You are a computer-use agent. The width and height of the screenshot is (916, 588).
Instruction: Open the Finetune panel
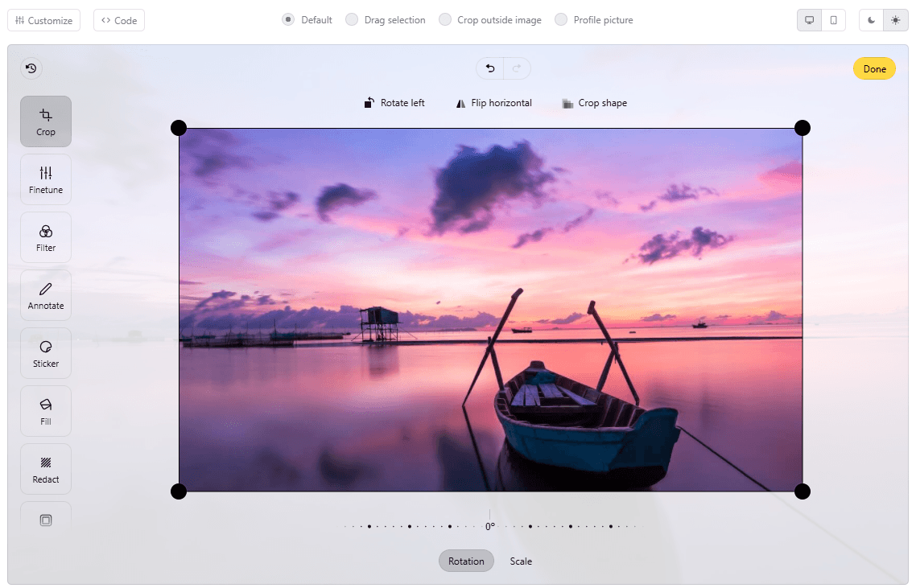tap(45, 179)
